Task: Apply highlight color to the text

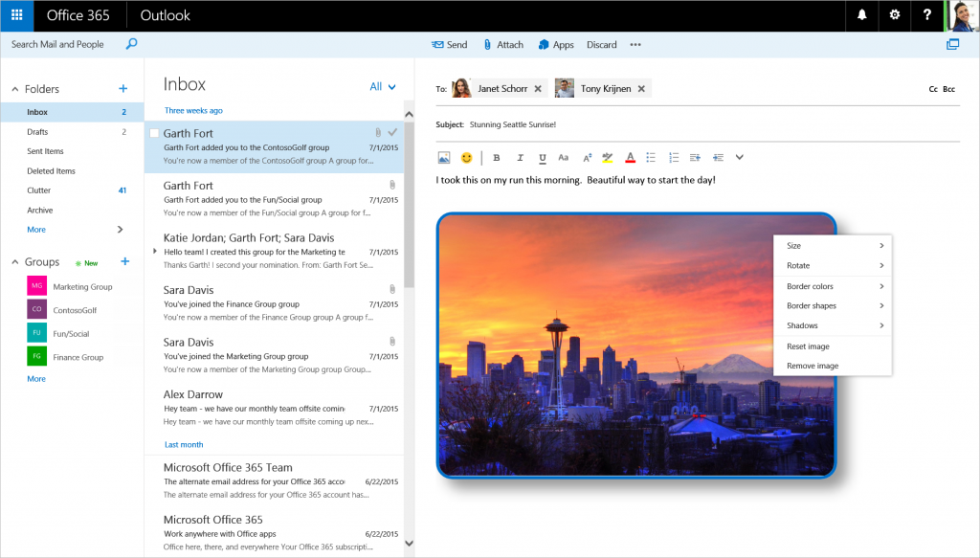Action: [608, 157]
